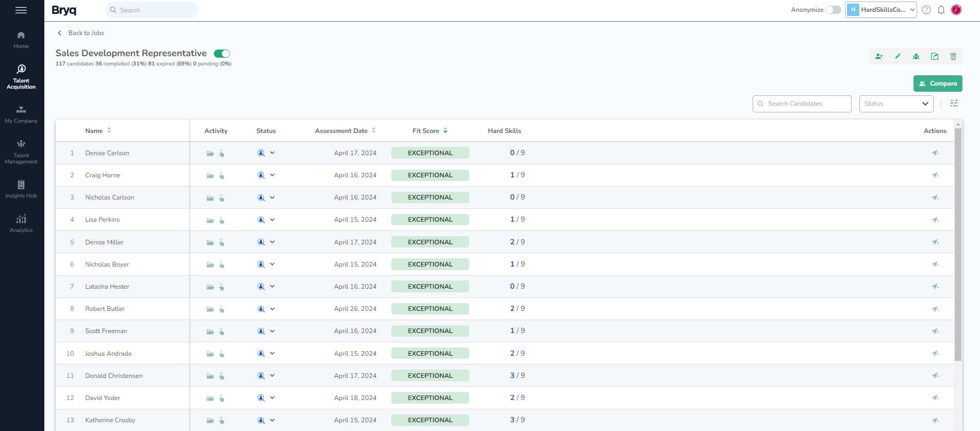
Task: Toggle the Sales Development Representative job active switch
Action: pos(222,54)
